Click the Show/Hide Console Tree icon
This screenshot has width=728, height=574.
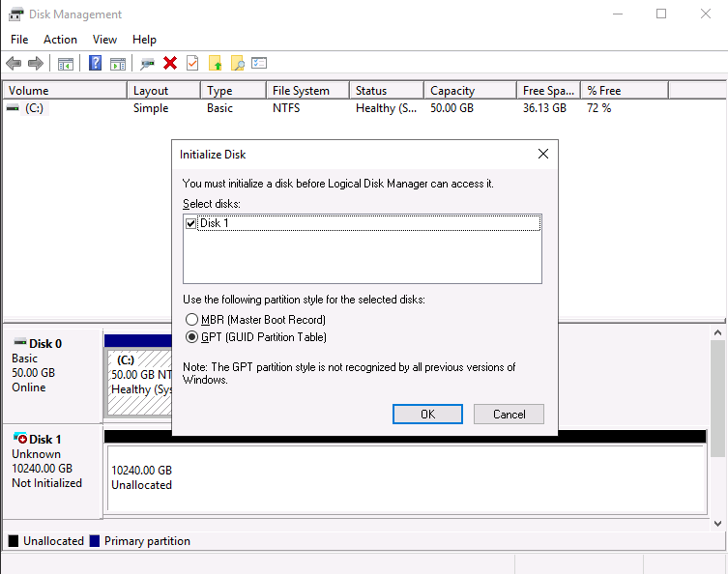(66, 64)
